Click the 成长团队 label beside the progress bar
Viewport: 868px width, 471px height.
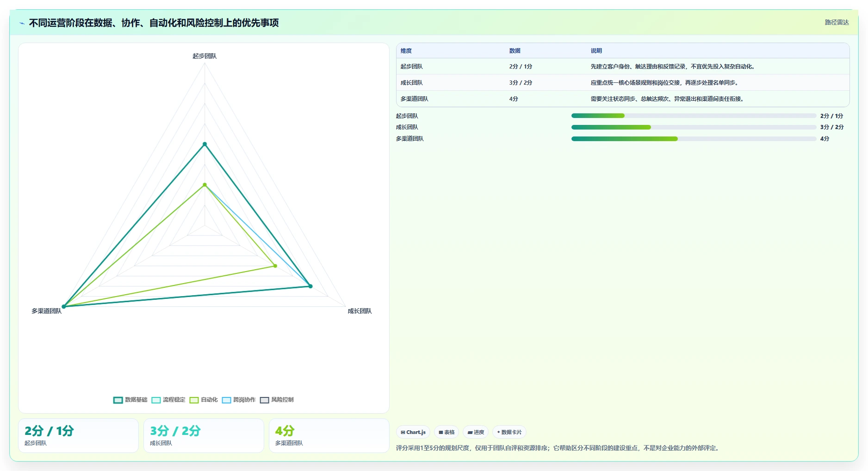click(407, 127)
